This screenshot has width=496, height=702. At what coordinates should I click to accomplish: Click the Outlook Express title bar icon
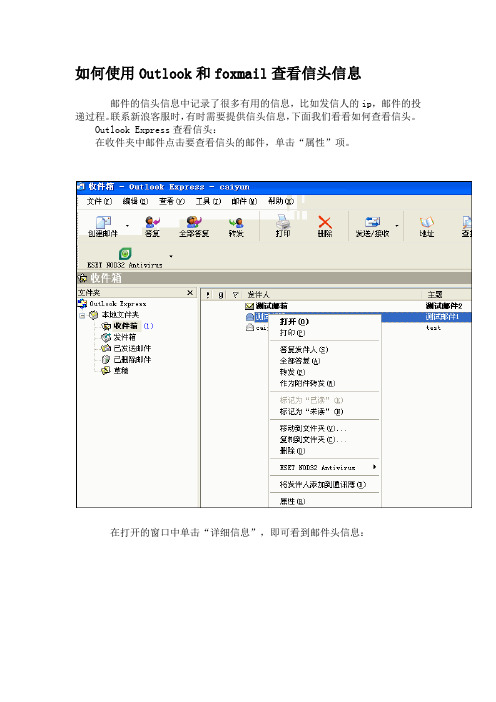81,187
